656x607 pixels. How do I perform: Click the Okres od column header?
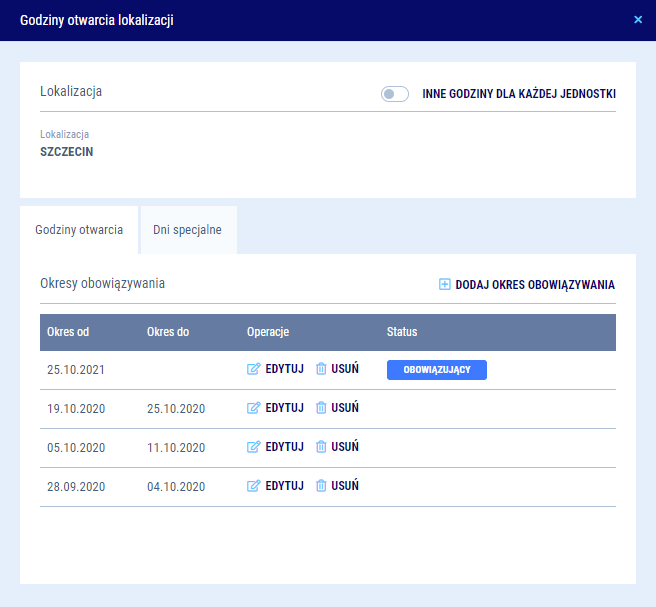click(69, 332)
